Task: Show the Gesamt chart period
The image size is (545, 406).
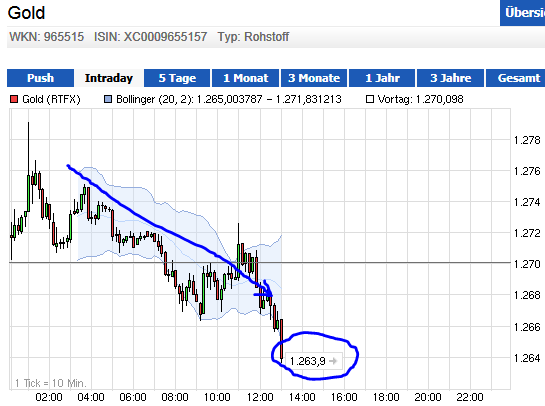Action: (x=515, y=78)
